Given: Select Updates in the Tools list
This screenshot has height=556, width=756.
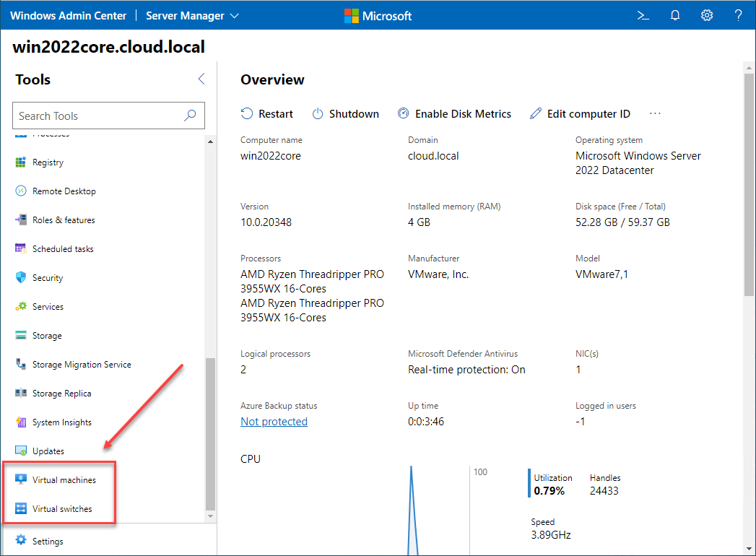Looking at the screenshot, I should [x=48, y=451].
